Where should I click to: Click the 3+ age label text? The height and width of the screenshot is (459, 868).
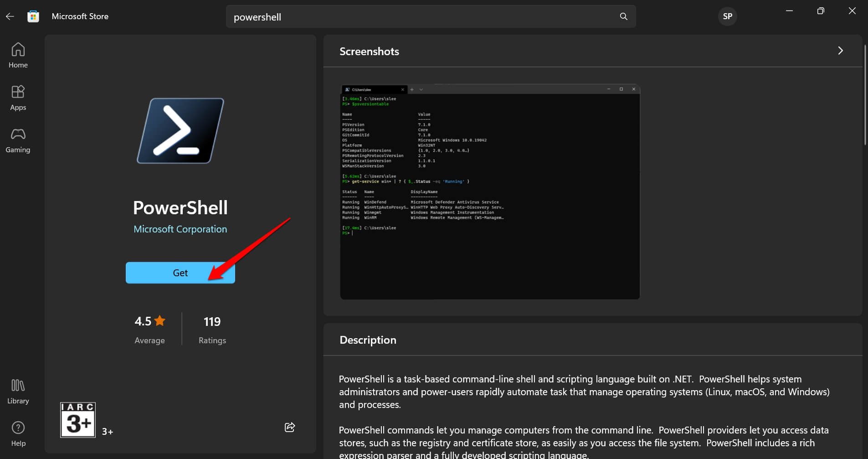pos(108,432)
